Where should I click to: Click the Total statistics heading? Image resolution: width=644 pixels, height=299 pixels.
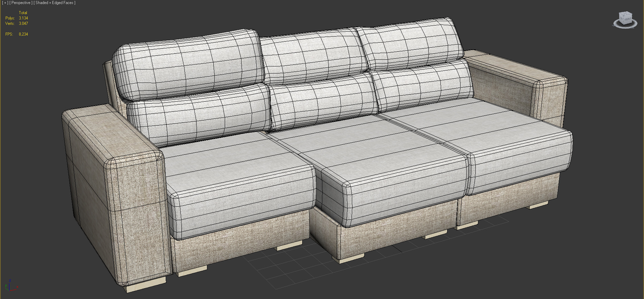click(23, 13)
